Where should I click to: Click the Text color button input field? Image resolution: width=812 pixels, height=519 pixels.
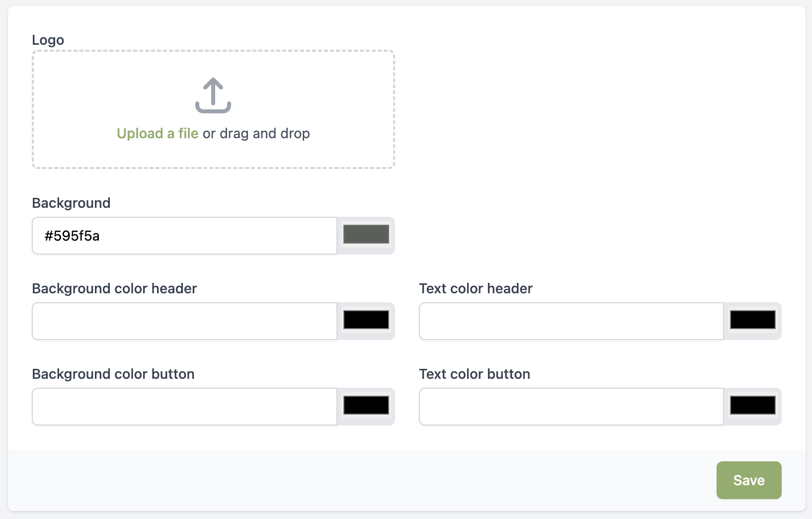tap(571, 407)
